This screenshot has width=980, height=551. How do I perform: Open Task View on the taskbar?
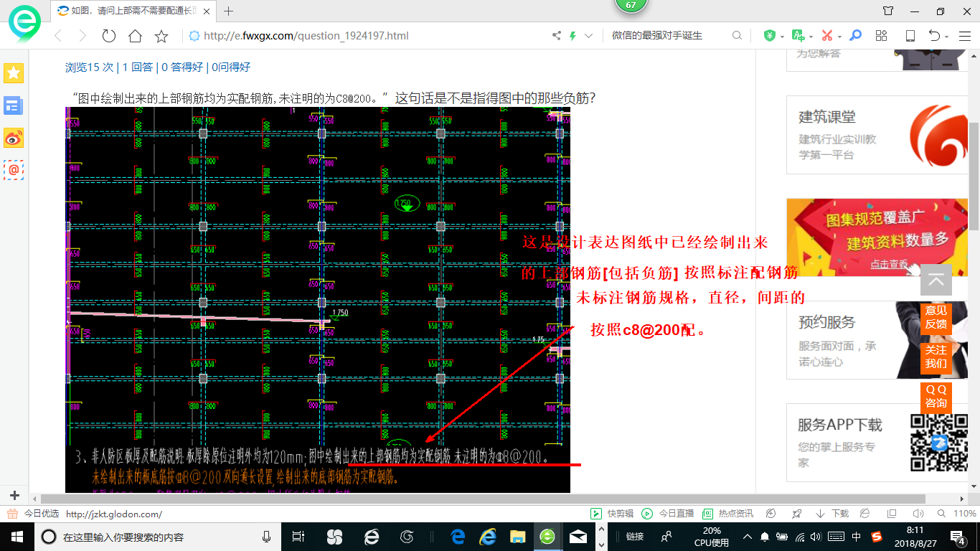click(298, 536)
